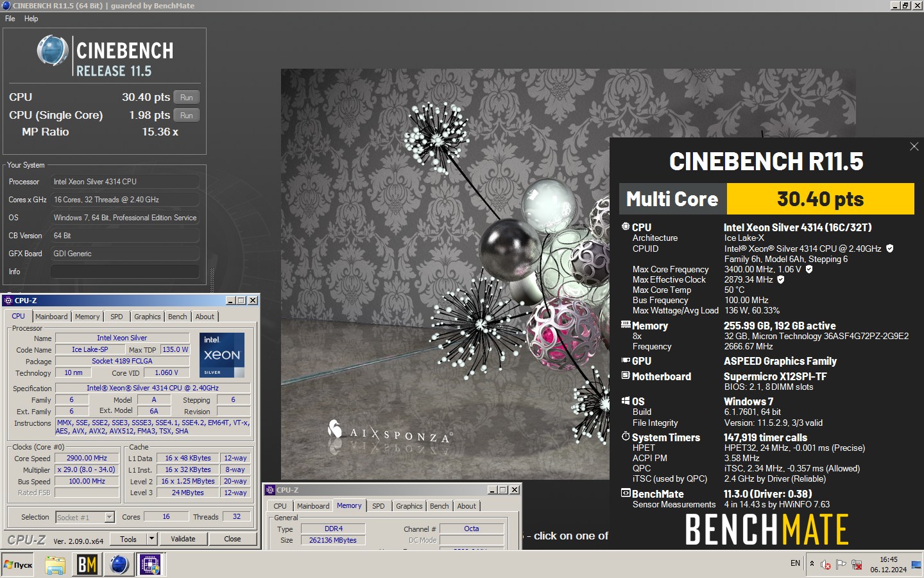Open Action Center flag tray icon
This screenshot has height=578, width=924.
click(841, 565)
